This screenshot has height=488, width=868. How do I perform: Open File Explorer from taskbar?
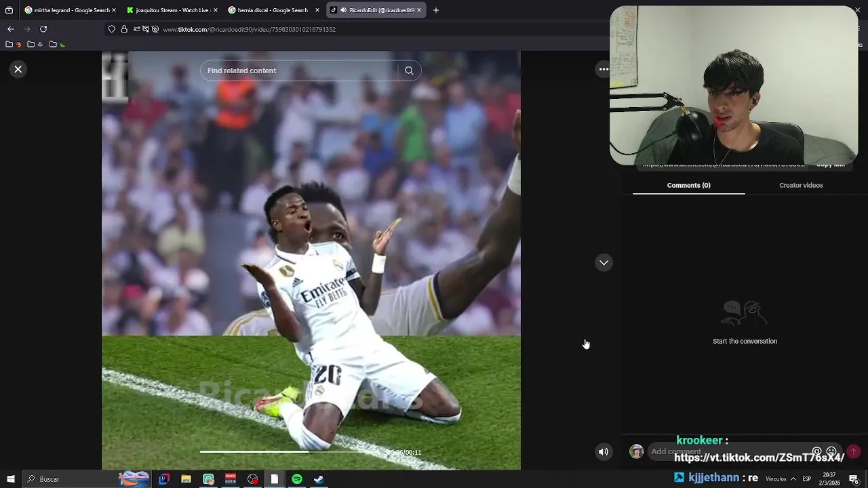tap(186, 479)
